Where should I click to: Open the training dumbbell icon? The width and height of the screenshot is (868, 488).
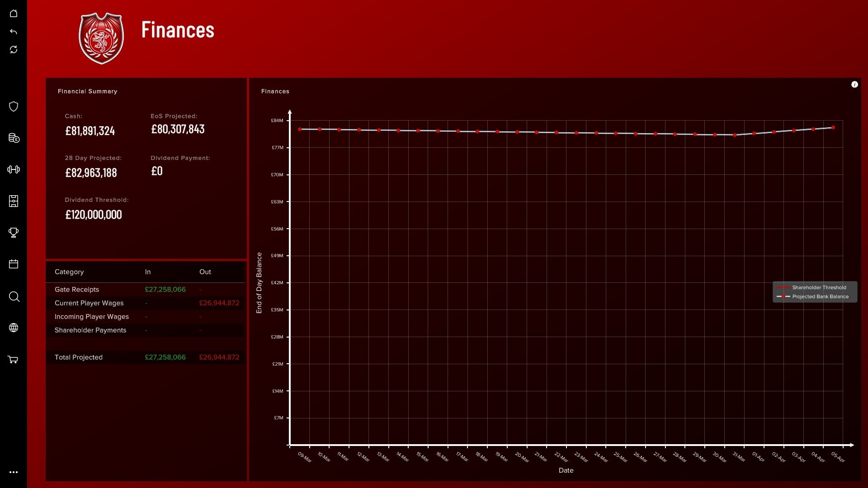pos(14,169)
